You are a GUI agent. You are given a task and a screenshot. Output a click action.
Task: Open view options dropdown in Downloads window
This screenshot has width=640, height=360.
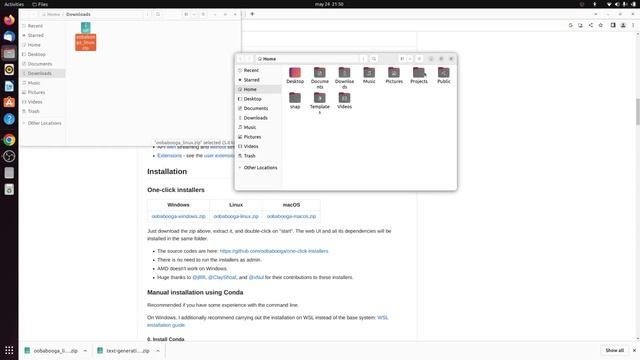(194, 14)
